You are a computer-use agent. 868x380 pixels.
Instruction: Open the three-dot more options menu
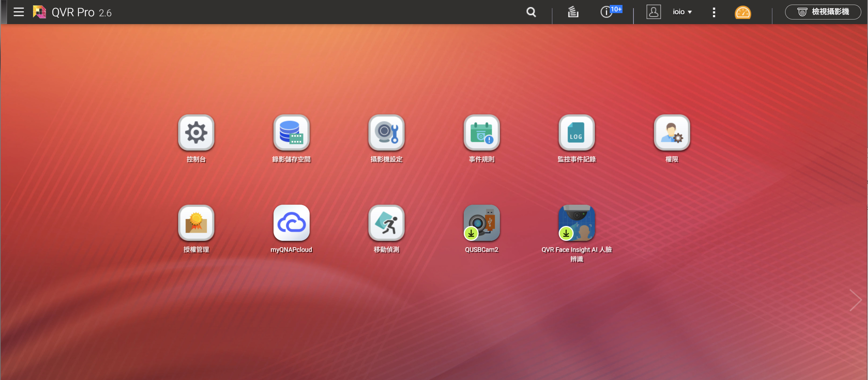pos(714,12)
